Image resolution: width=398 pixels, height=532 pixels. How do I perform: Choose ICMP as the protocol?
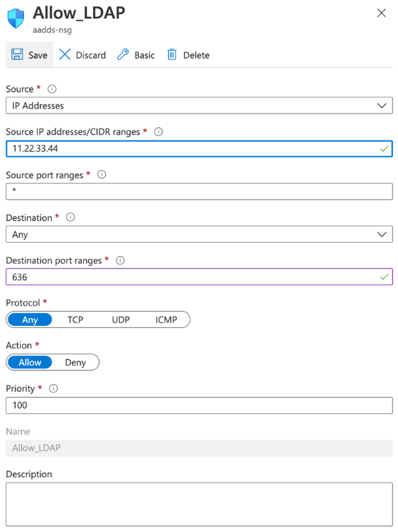167,320
